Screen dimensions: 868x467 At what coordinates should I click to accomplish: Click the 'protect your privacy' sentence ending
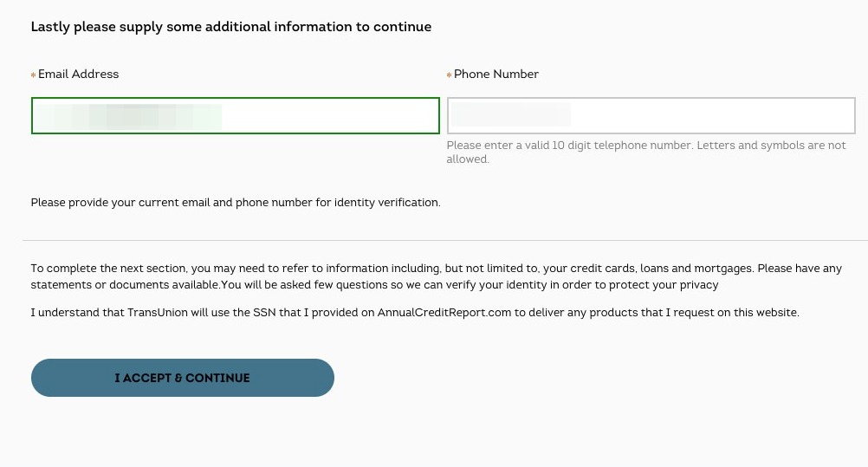(658, 285)
